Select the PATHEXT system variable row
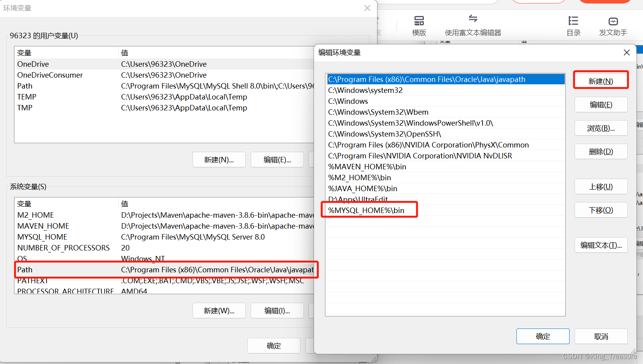Viewport: 643px width, 364px height. (164, 281)
